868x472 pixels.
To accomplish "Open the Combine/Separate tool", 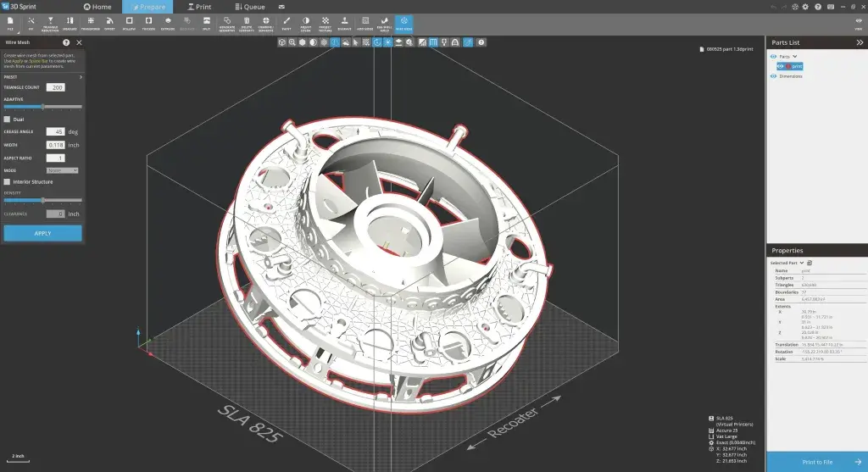I will [265, 23].
